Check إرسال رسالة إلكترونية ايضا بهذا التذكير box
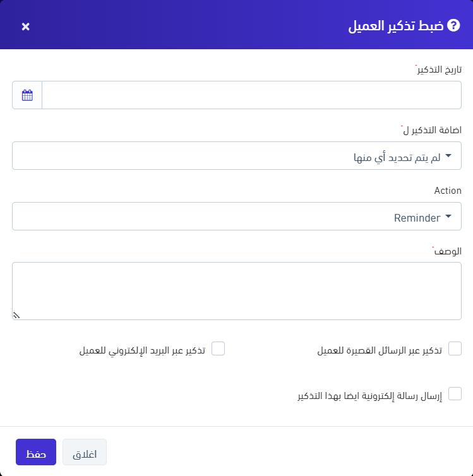The height and width of the screenshot is (476, 473). pos(455,395)
